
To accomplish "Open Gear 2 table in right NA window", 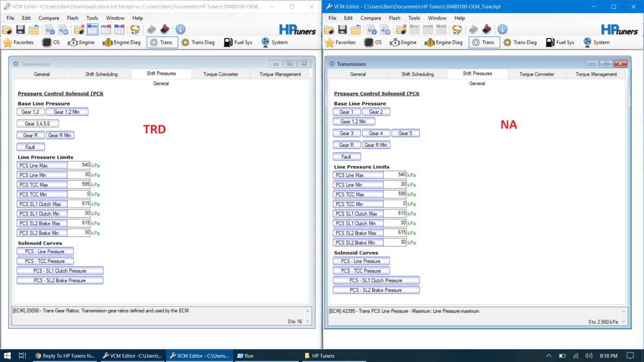I will pyautogui.click(x=376, y=112).
